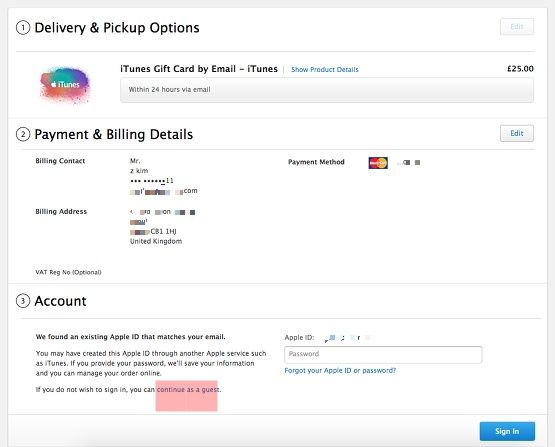Click the step 1 circle icon
The width and height of the screenshot is (555, 447).
pyautogui.click(x=23, y=28)
